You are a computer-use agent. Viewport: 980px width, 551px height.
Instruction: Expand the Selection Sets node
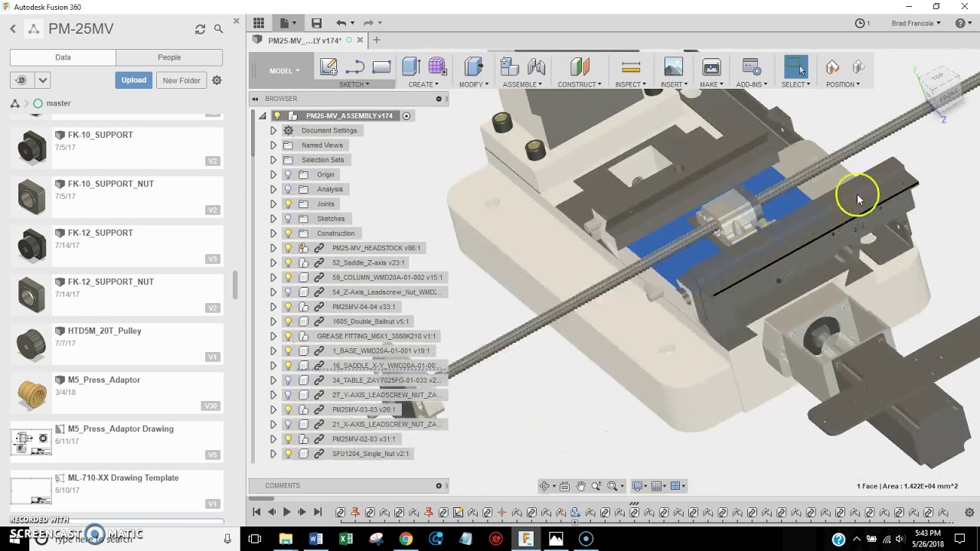pos(273,160)
